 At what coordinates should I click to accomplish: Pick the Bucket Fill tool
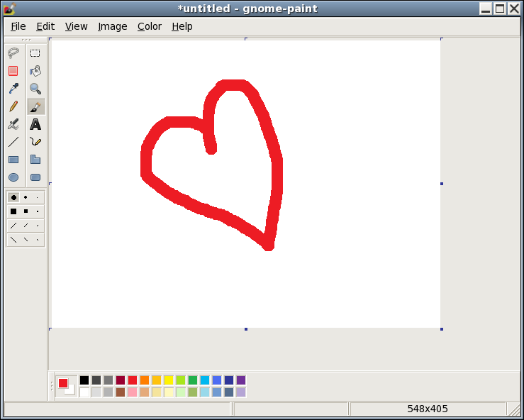[35, 71]
